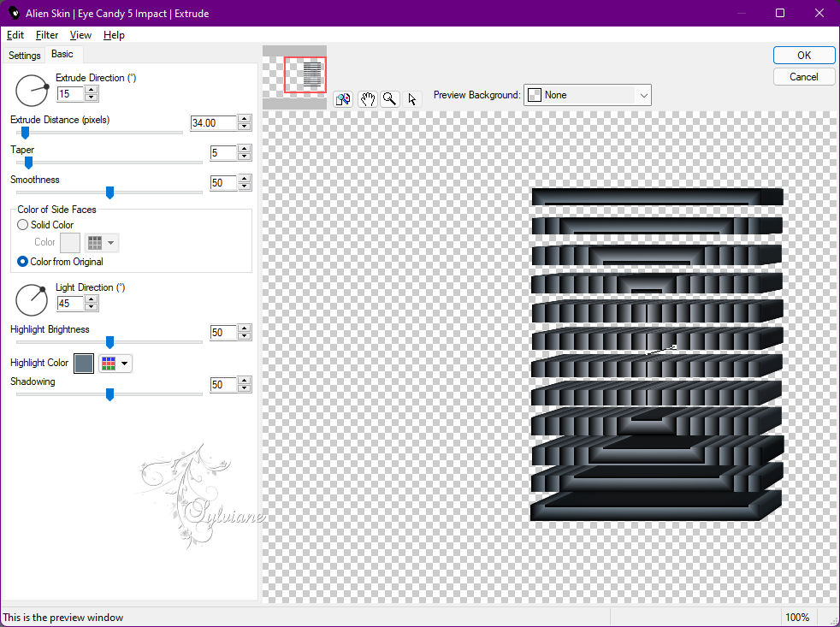This screenshot has height=627, width=840.
Task: Select the Hand pan tool
Action: tap(367, 99)
